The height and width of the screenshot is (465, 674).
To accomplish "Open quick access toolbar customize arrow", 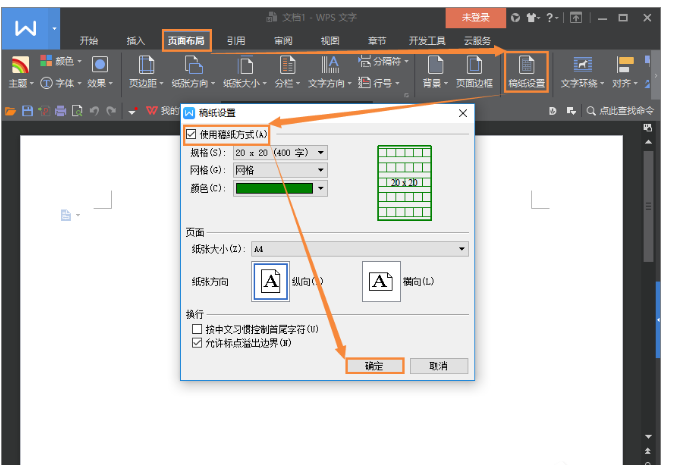I will [x=132, y=111].
